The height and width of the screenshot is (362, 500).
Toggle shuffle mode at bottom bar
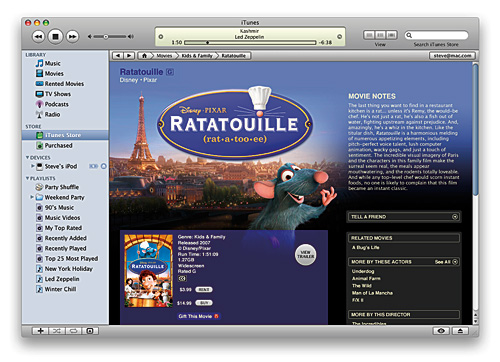[57, 331]
